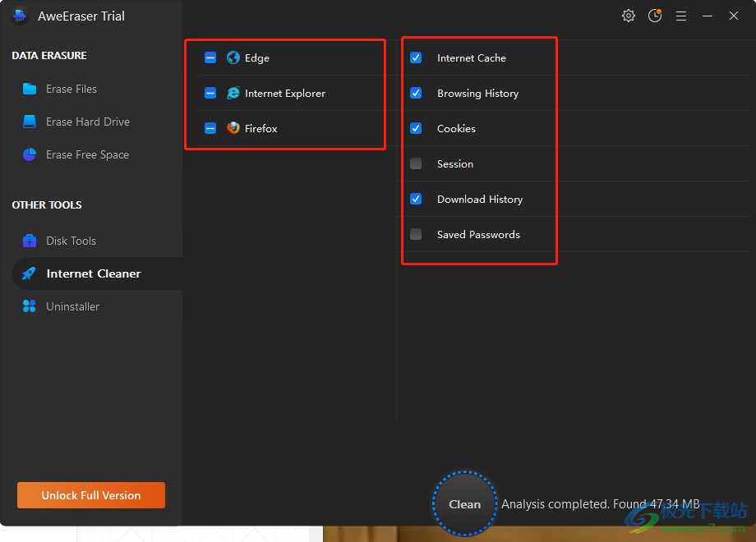Click the Uninstaller four-dots icon

point(30,306)
